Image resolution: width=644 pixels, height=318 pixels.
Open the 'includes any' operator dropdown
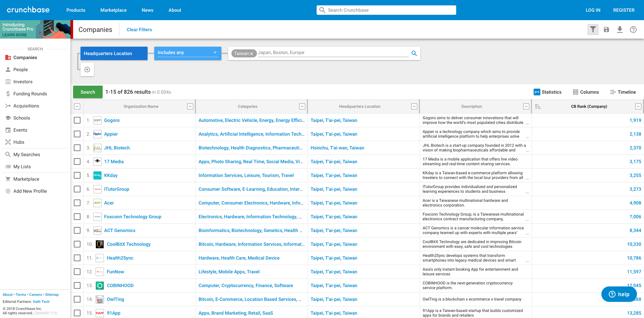pos(188,53)
